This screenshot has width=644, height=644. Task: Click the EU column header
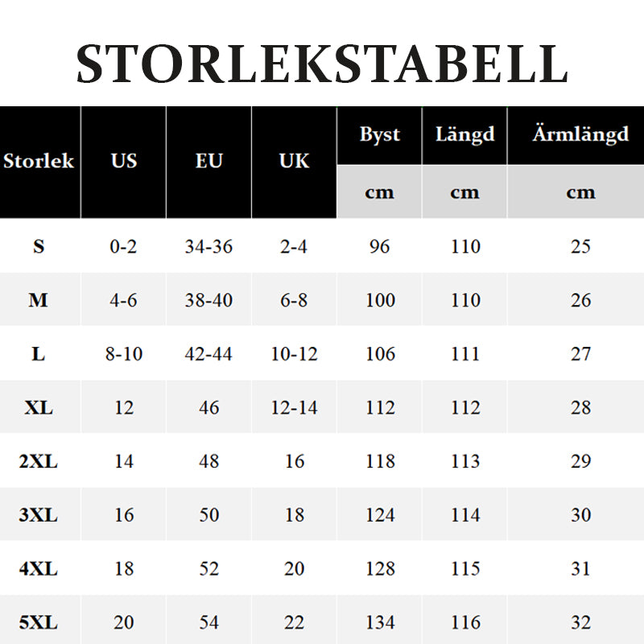point(208,162)
